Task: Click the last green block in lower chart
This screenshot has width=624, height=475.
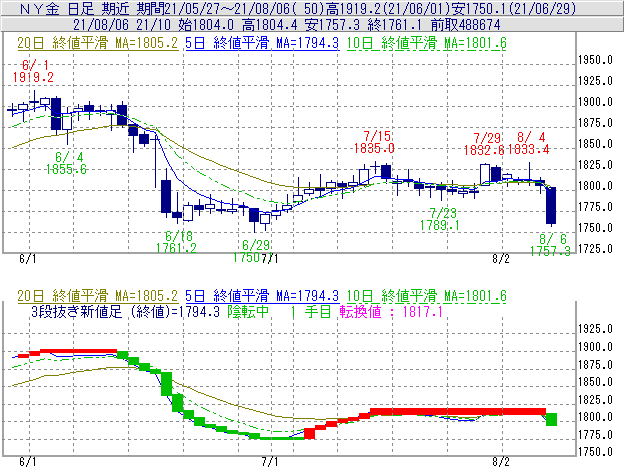Action: point(551,419)
